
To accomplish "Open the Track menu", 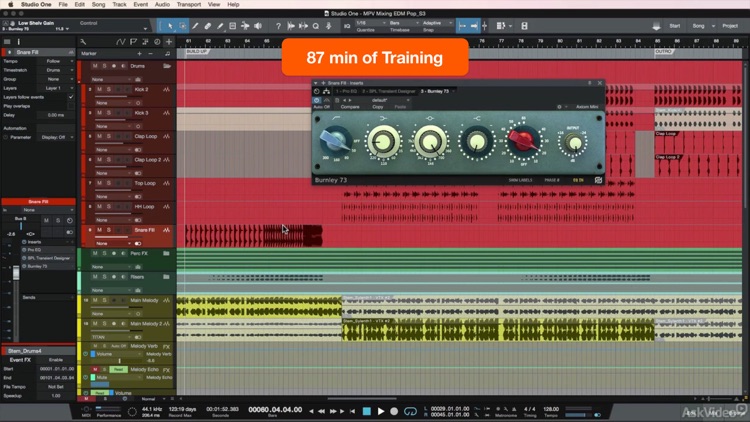I will [x=119, y=4].
